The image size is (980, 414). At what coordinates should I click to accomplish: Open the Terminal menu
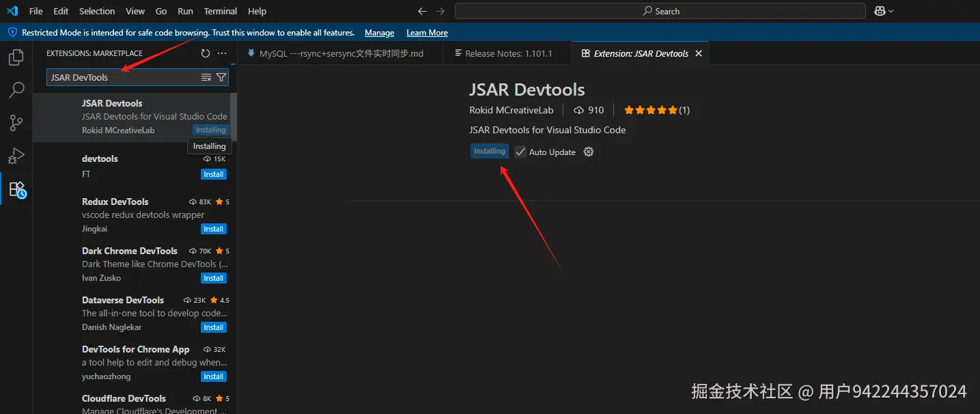[221, 12]
